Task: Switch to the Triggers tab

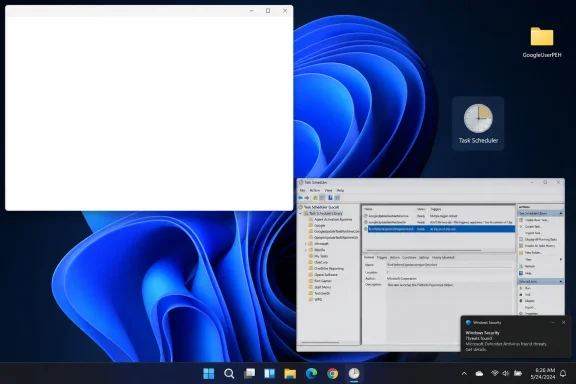Action: (382, 258)
